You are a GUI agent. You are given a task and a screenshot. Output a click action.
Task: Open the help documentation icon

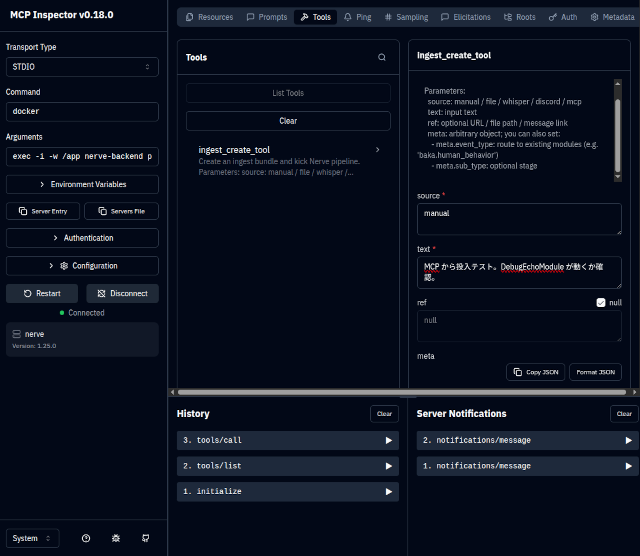pos(86,538)
